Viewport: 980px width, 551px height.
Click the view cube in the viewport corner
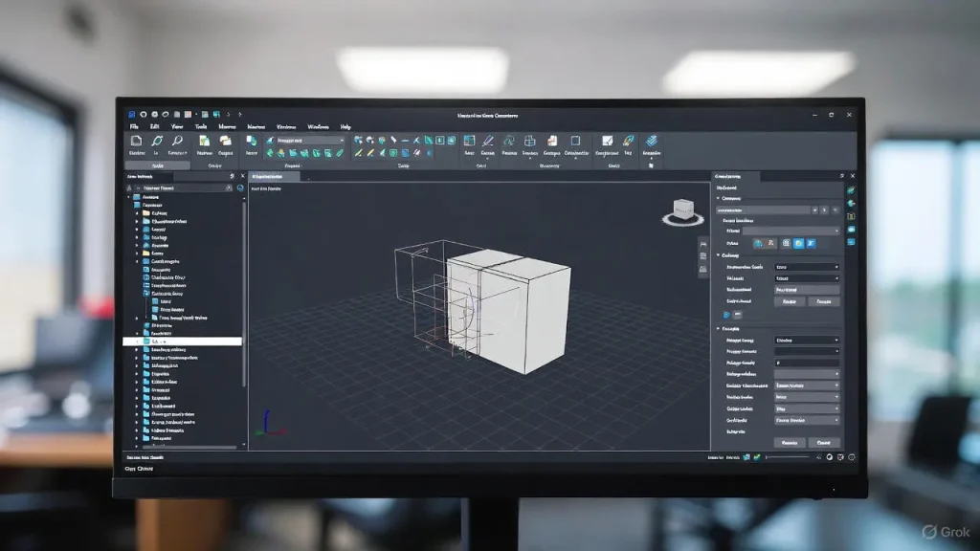[x=682, y=211]
